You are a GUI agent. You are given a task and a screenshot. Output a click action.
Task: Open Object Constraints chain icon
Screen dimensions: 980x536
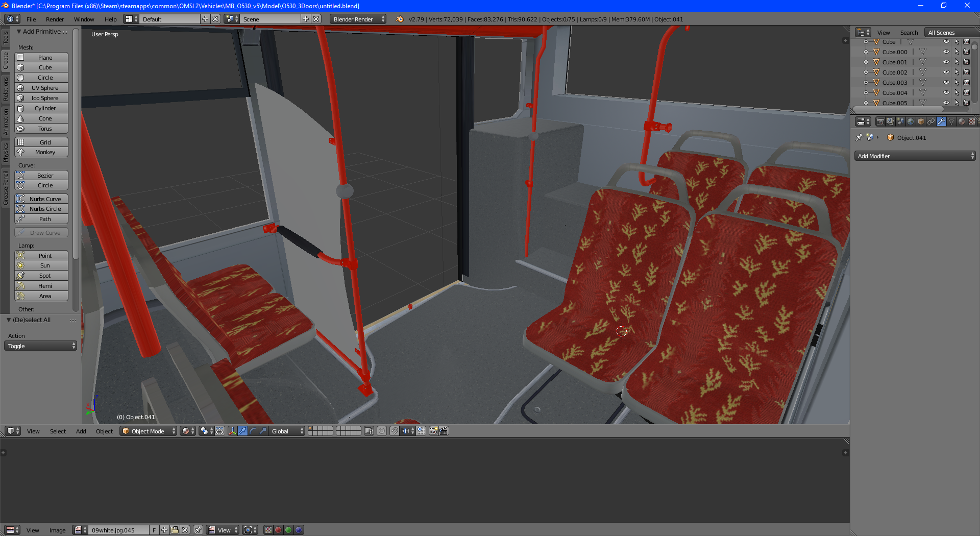pos(931,121)
